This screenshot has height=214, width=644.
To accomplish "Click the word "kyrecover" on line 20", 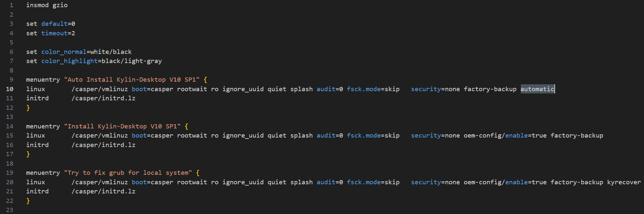I will 624,182.
